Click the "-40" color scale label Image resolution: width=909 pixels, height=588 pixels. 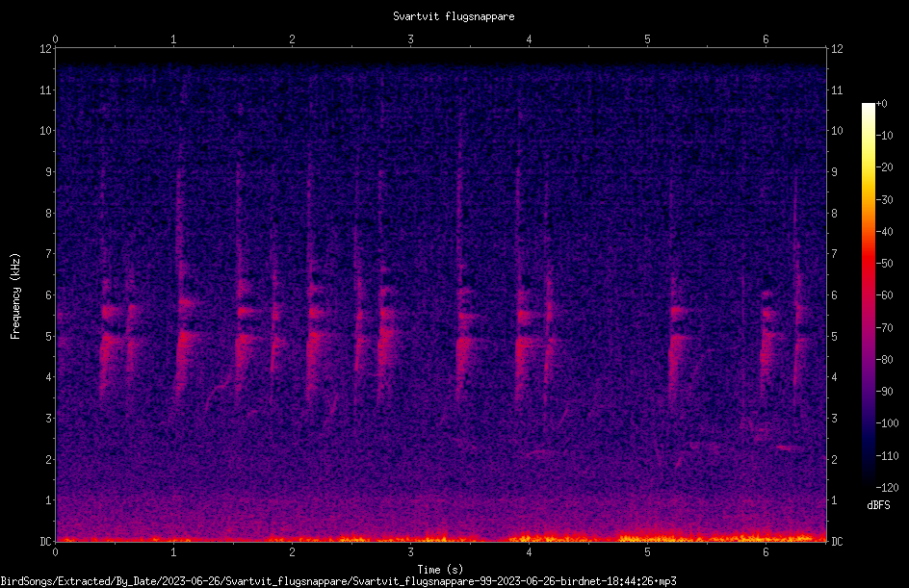coord(884,232)
